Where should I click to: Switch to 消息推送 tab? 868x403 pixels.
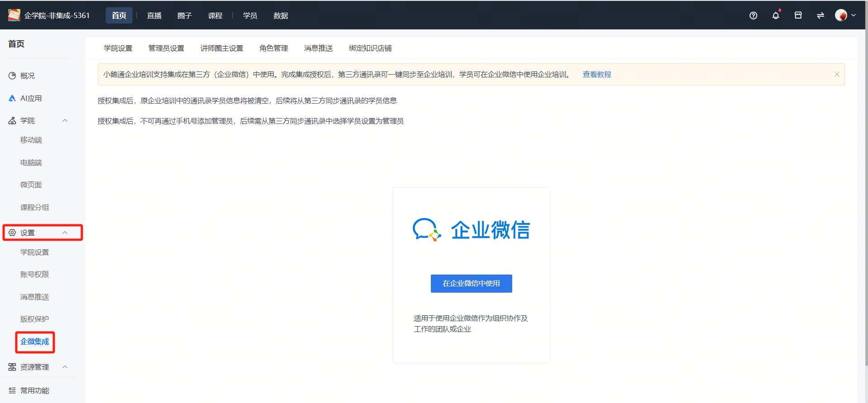(318, 48)
